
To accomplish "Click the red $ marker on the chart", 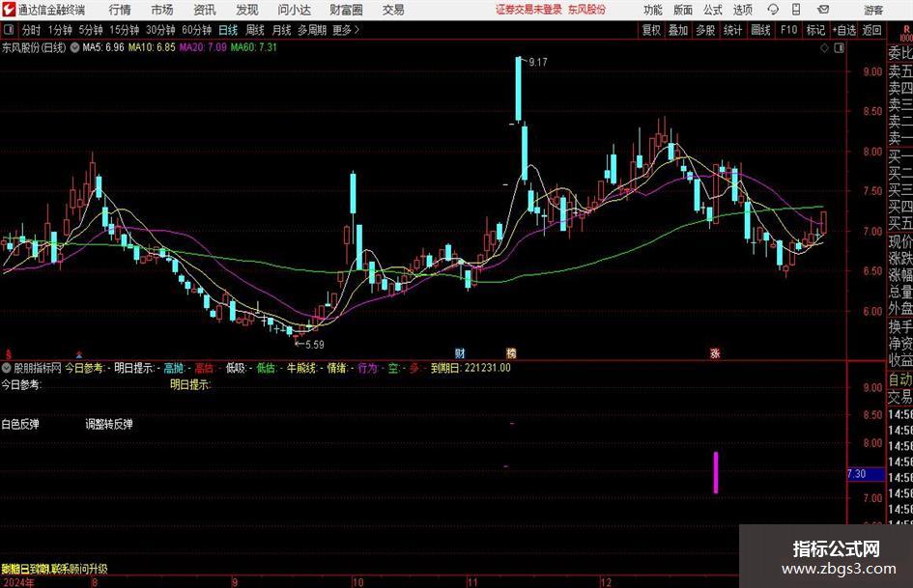I will (8, 353).
